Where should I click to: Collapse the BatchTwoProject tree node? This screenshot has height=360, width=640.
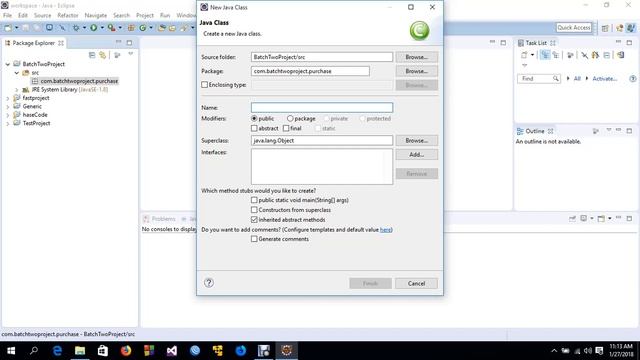(x=8, y=64)
